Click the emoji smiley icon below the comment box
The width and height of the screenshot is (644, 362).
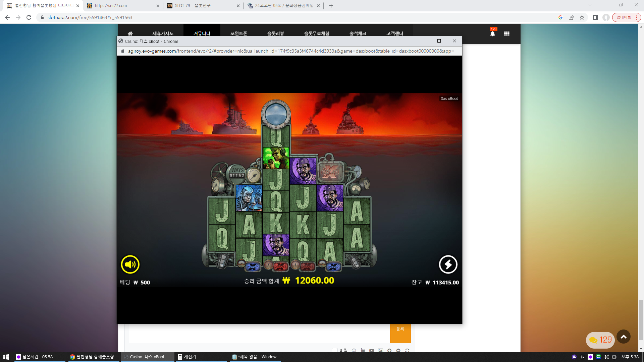pos(354,350)
